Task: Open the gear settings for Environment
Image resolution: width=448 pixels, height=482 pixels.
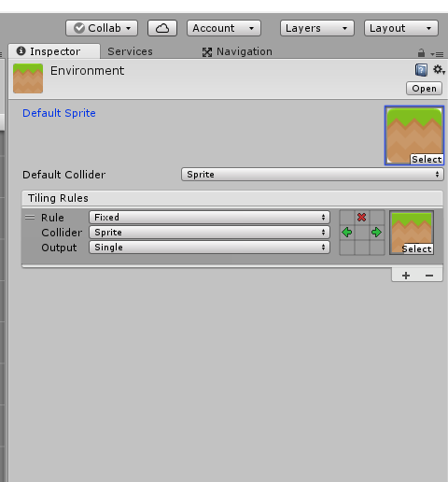Action: click(439, 70)
